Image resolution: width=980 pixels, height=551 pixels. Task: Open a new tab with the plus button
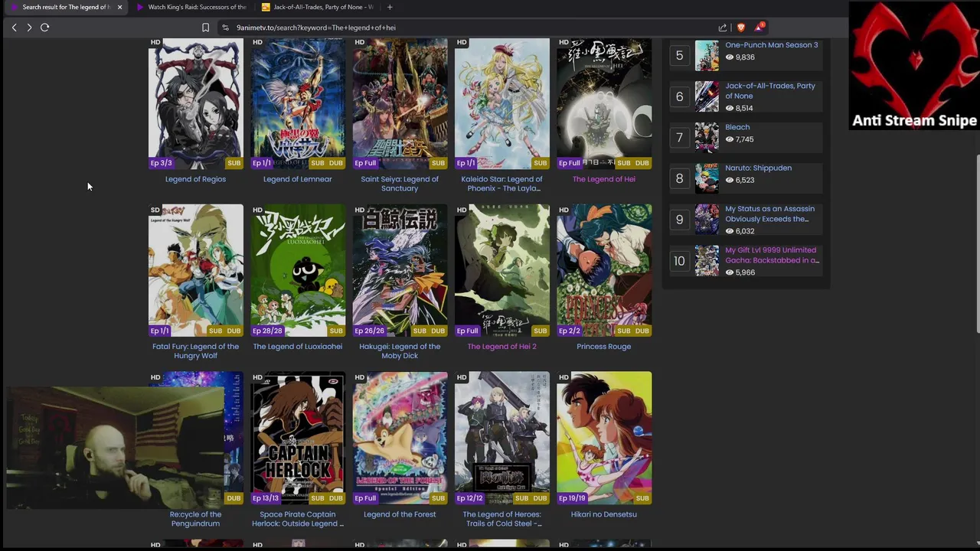tap(390, 7)
